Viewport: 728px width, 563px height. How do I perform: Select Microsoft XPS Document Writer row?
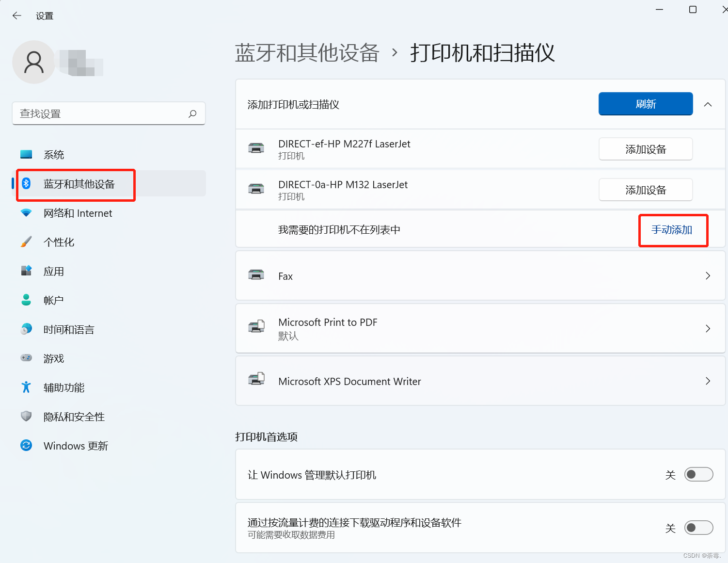pyautogui.click(x=480, y=381)
